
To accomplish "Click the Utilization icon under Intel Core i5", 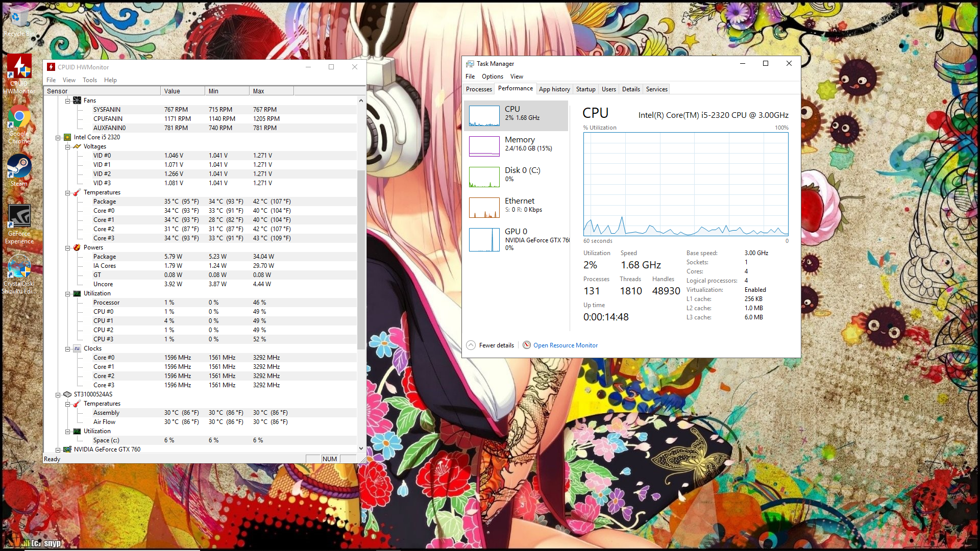I will [x=77, y=293].
